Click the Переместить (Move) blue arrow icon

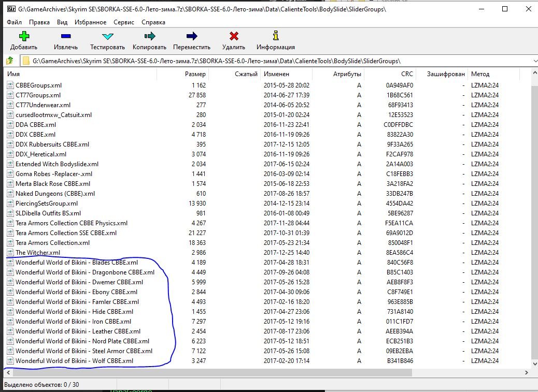tap(192, 36)
